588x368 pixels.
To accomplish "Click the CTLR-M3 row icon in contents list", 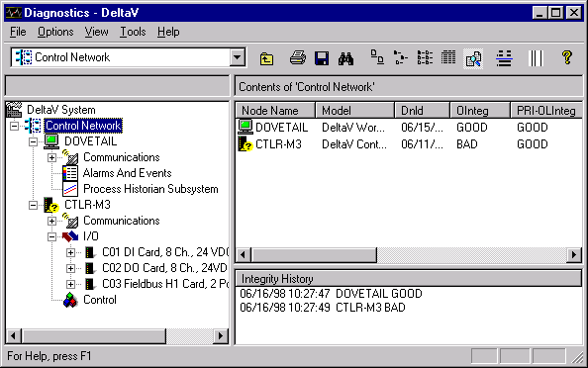I will pyautogui.click(x=245, y=144).
